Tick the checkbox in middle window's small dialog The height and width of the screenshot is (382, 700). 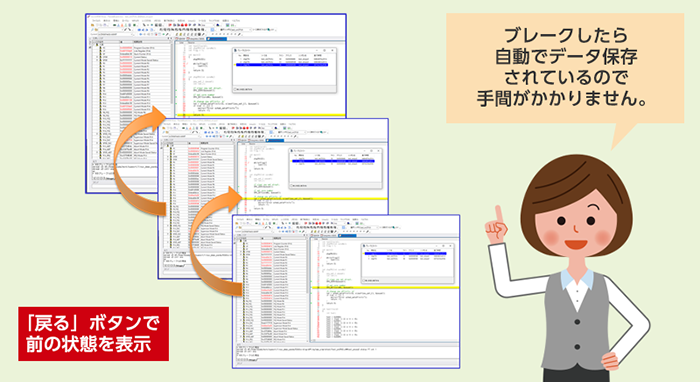click(x=292, y=186)
